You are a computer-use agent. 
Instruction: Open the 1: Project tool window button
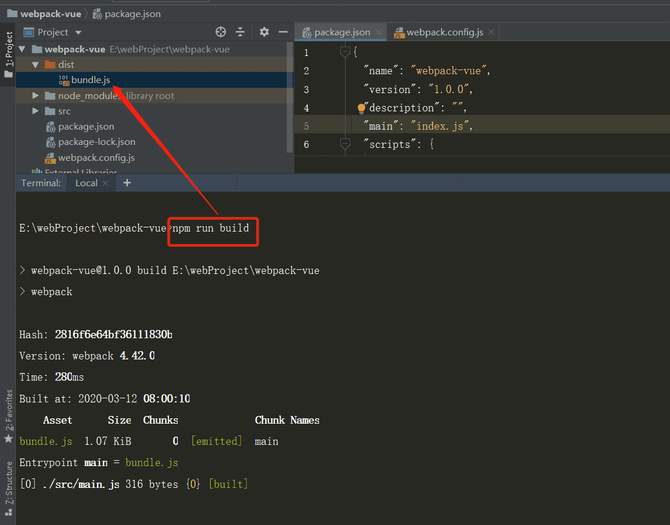coord(9,54)
